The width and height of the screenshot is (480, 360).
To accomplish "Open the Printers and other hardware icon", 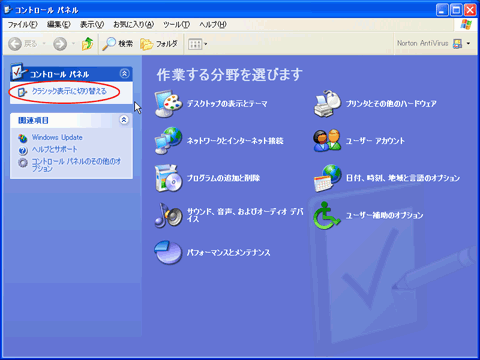I will pos(327,104).
